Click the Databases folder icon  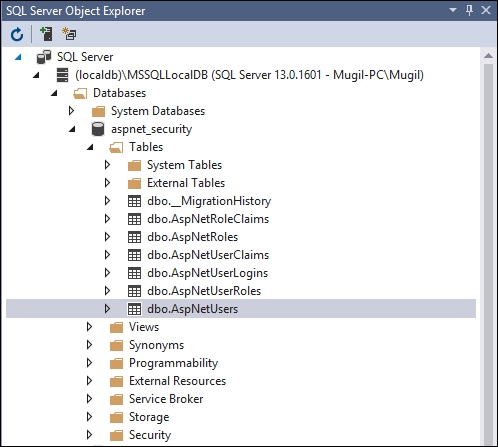click(80, 93)
